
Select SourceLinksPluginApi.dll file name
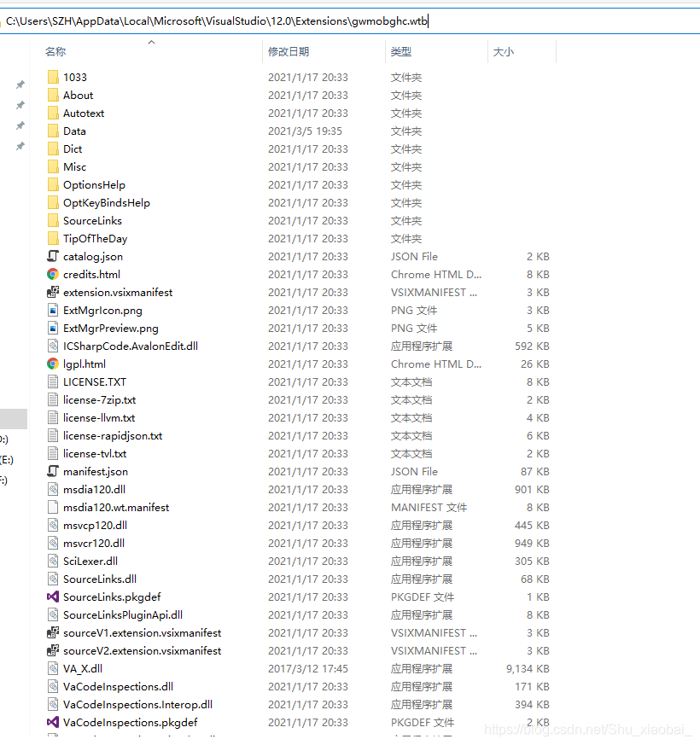tap(123, 614)
